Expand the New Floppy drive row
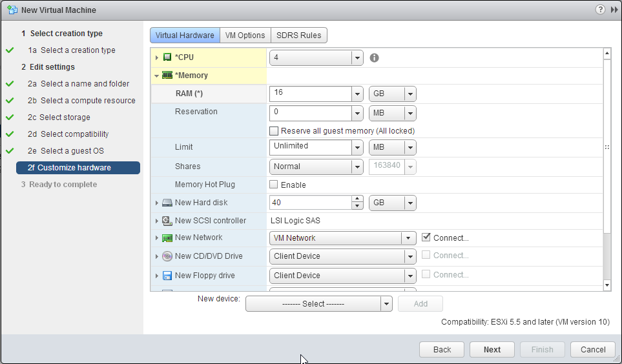 (157, 276)
